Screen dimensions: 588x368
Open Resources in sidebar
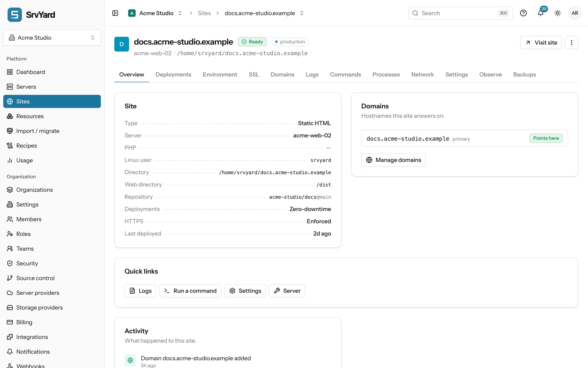click(x=52, y=116)
